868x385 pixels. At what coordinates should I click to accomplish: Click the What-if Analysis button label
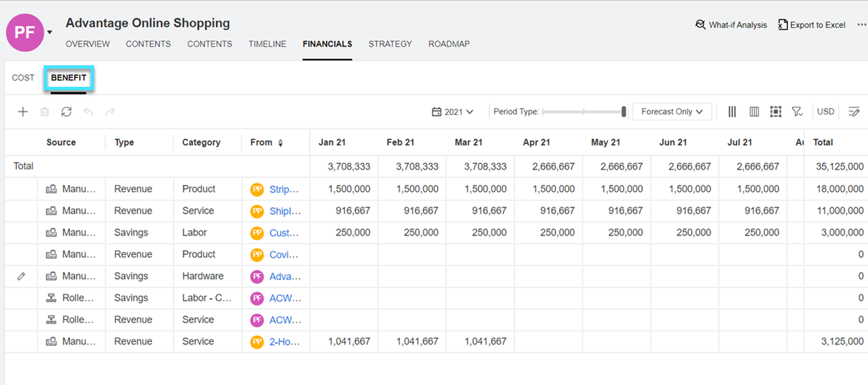point(738,25)
